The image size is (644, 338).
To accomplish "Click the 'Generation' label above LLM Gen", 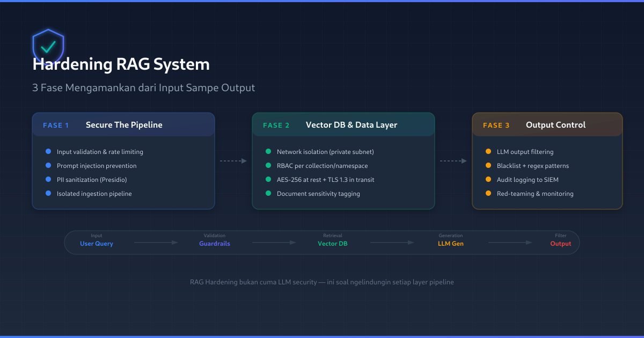I will tap(451, 236).
